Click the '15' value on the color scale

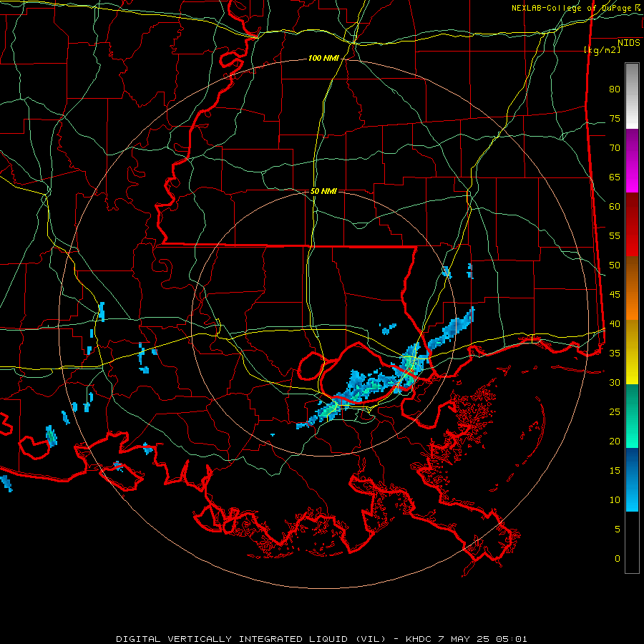pyautogui.click(x=615, y=471)
